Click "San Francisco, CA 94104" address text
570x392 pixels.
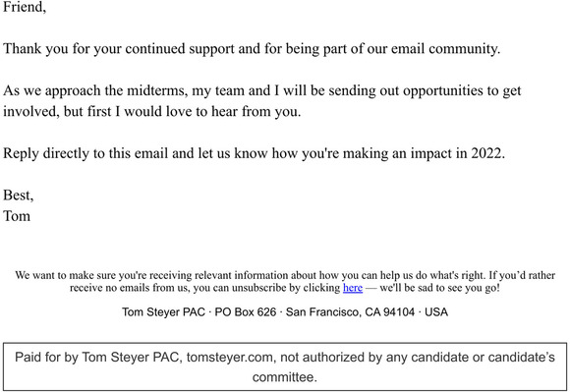pyautogui.click(x=350, y=312)
